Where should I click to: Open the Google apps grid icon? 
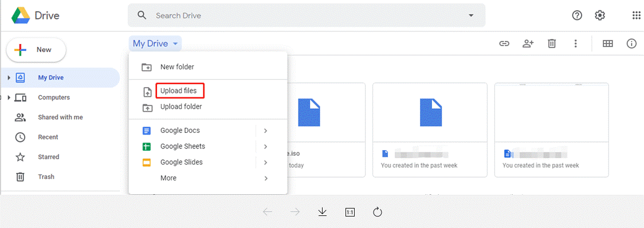(x=636, y=15)
